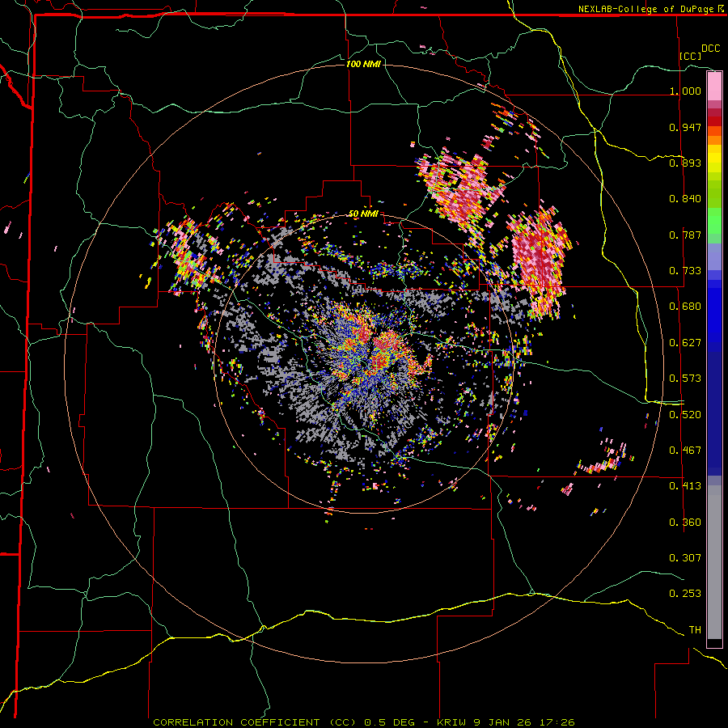Select the 0.253 color scale value
This screenshot has width=728, height=728.
pos(685,594)
